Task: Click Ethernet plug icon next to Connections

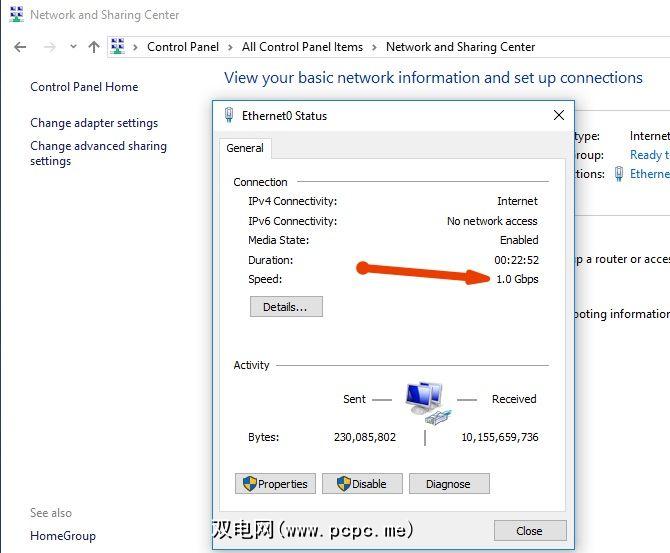Action: tap(619, 174)
